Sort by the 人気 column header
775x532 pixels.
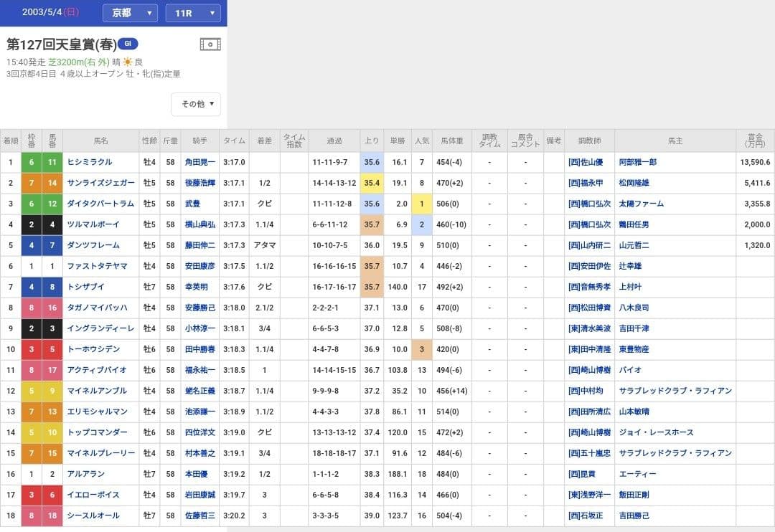tap(422, 141)
